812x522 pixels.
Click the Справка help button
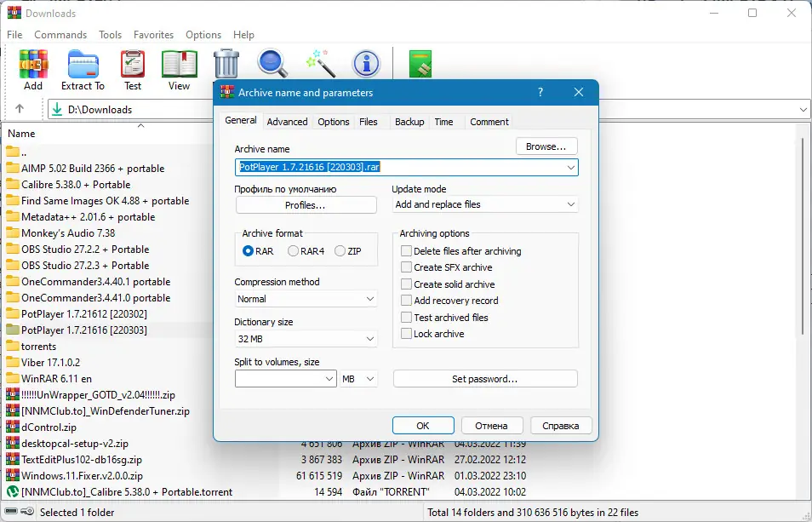point(561,426)
